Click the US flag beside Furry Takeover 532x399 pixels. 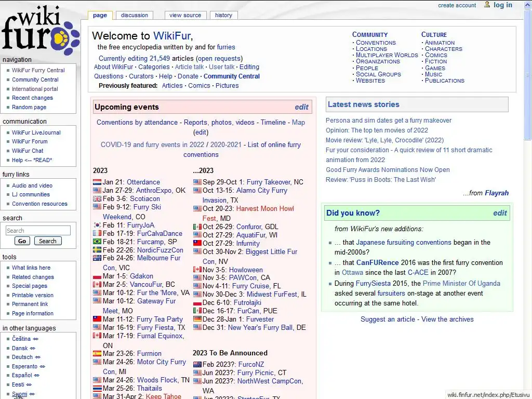(x=197, y=182)
